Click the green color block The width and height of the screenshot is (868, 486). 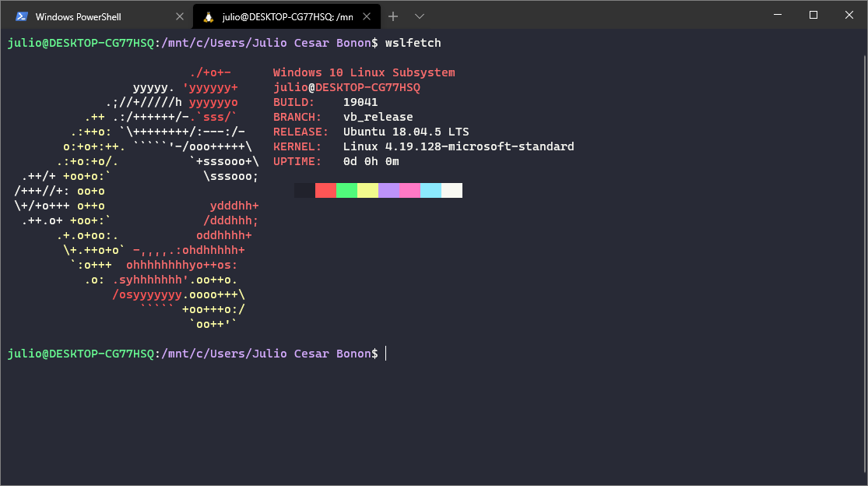tap(347, 190)
